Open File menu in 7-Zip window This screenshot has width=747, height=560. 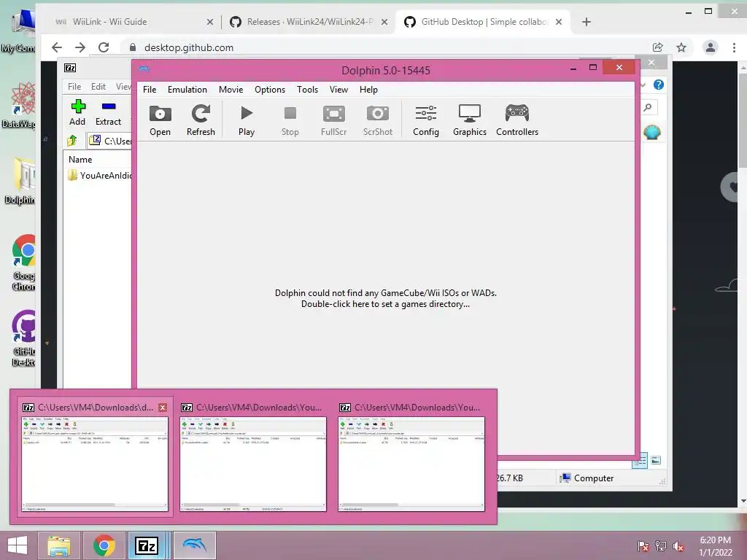[x=74, y=87]
